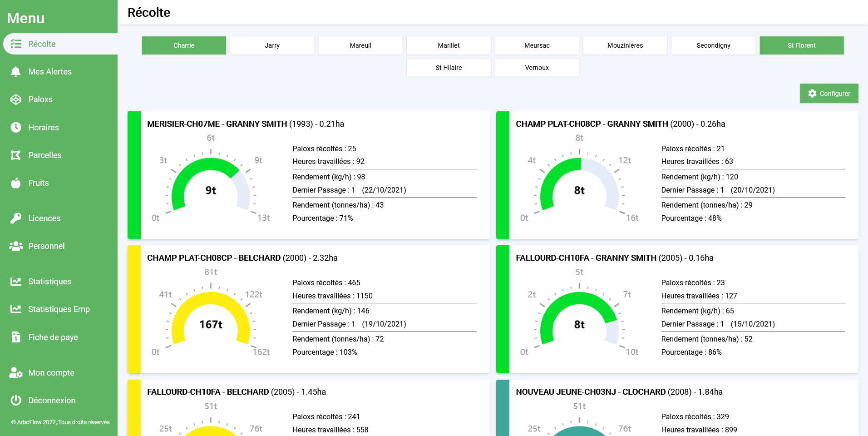The width and height of the screenshot is (868, 436).
Task: Click 'Paloxs récoltés : 329' text
Action: click(x=695, y=417)
